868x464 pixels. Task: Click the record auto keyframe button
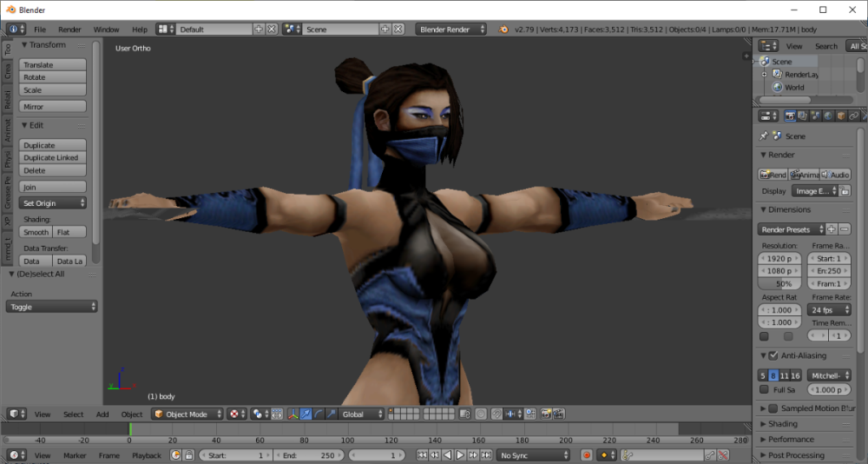[587, 455]
